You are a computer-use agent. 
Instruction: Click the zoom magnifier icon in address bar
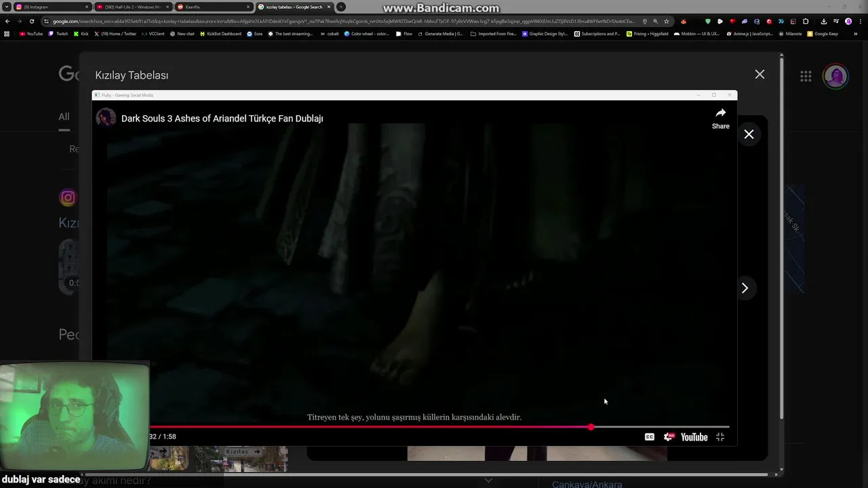pyautogui.click(x=655, y=21)
